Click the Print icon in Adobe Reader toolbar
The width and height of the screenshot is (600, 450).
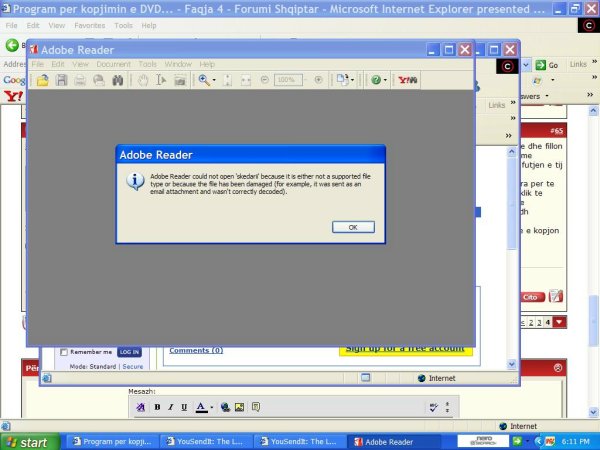pos(80,80)
